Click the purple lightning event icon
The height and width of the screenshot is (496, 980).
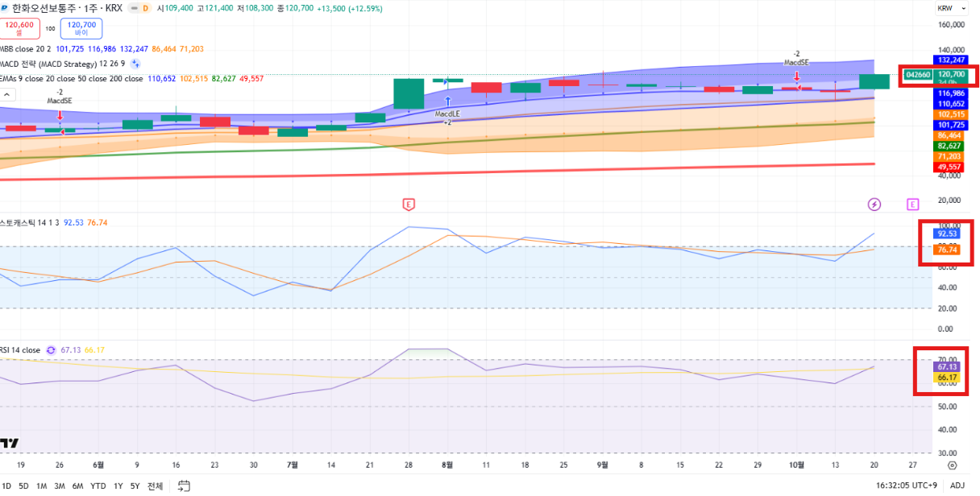tap(874, 205)
